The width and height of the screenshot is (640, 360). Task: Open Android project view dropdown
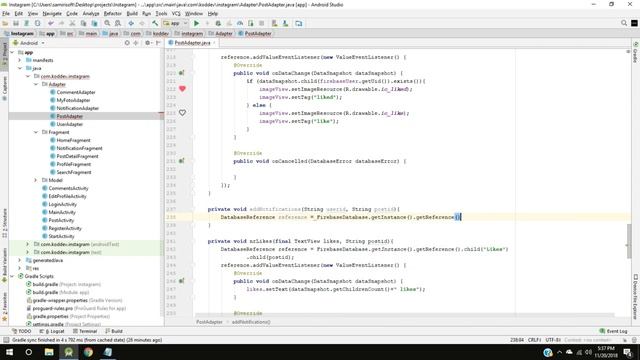pyautogui.click(x=29, y=43)
